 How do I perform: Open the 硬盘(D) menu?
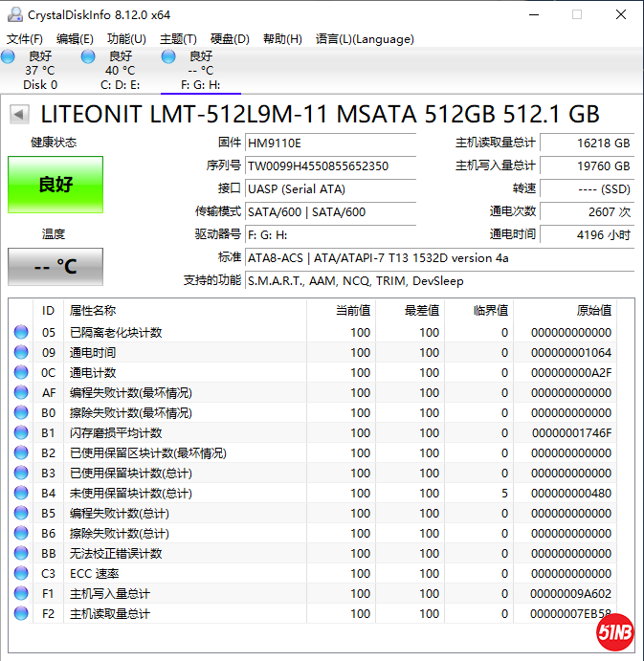[230, 39]
